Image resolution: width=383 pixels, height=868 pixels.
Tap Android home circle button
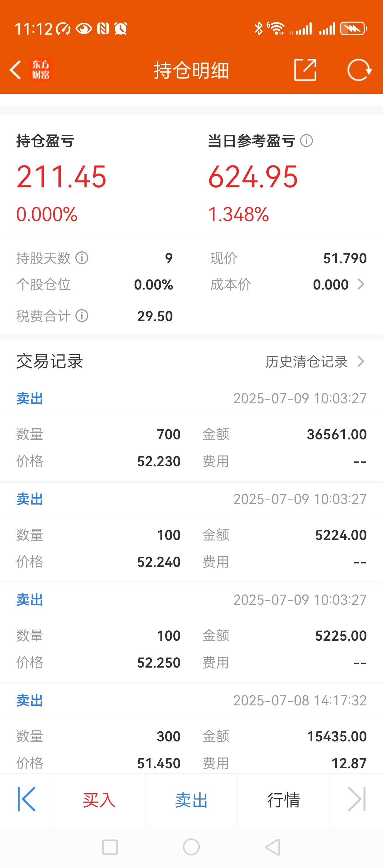pyautogui.click(x=191, y=847)
